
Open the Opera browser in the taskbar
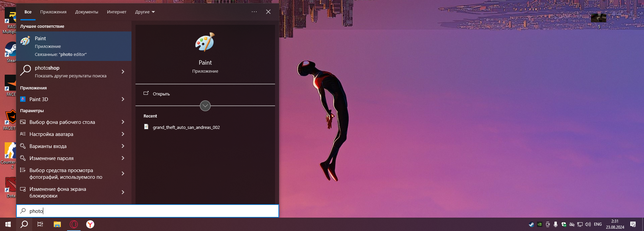point(74,224)
